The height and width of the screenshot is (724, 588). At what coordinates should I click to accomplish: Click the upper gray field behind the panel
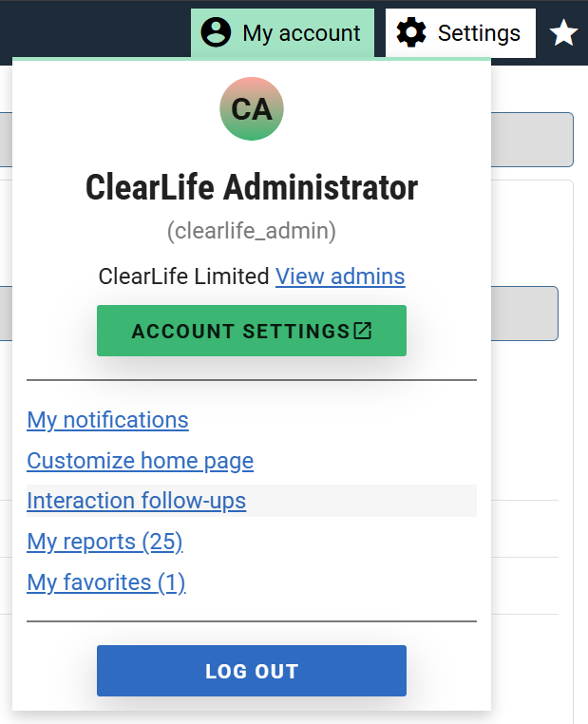(533, 140)
